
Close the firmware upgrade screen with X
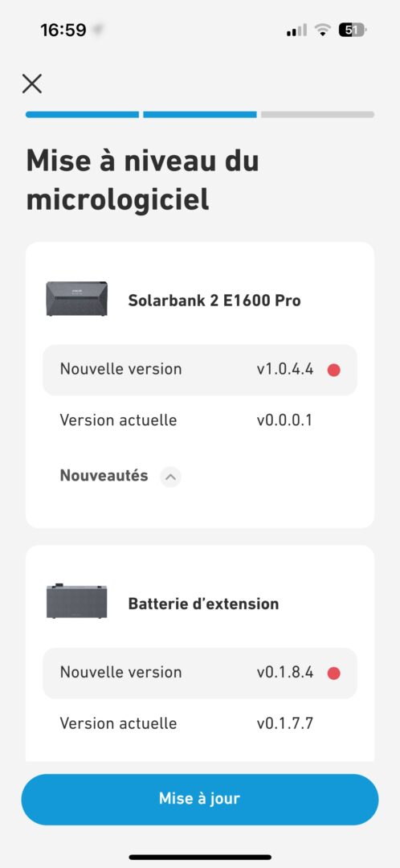[32, 84]
